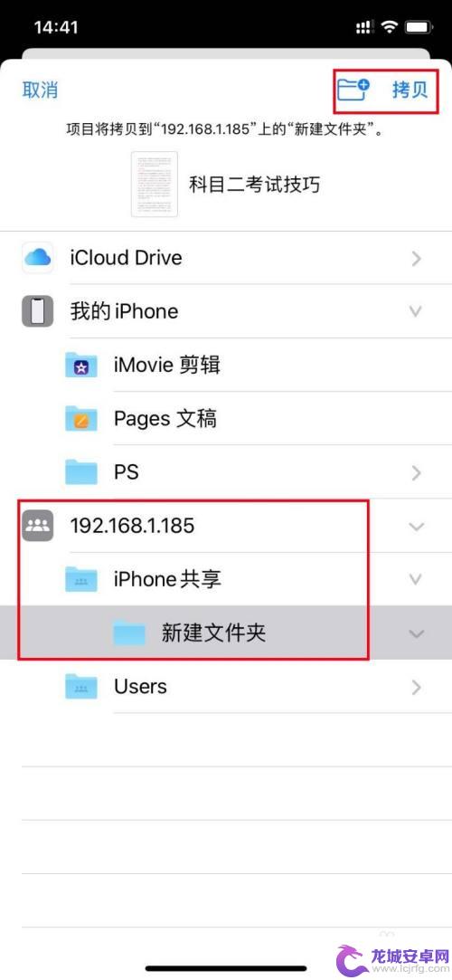Collapse the iPhone共享 folder chevron
This screenshot has height=980, width=452.
[416, 580]
